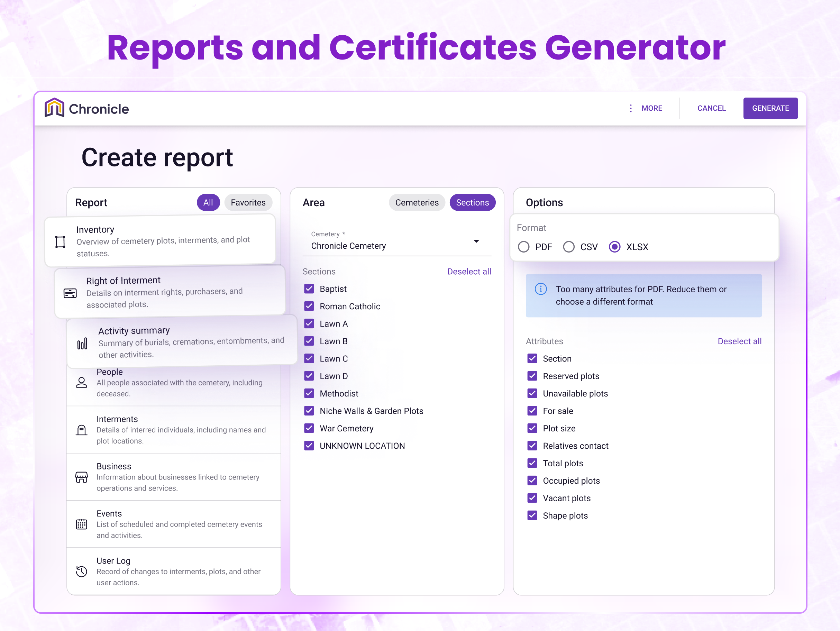This screenshot has width=840, height=631.
Task: Switch Area view to Cemeteries
Action: click(x=417, y=202)
